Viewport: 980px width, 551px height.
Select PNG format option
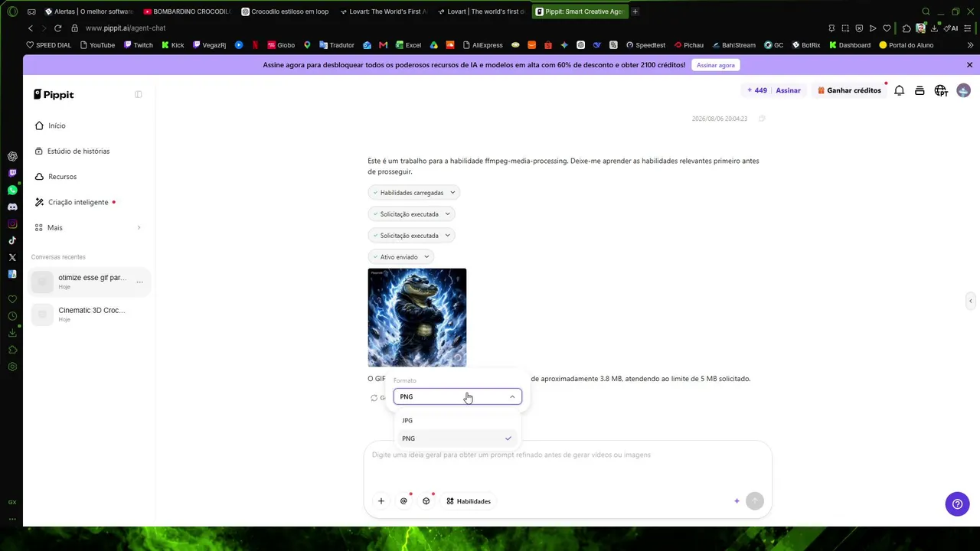click(457, 439)
